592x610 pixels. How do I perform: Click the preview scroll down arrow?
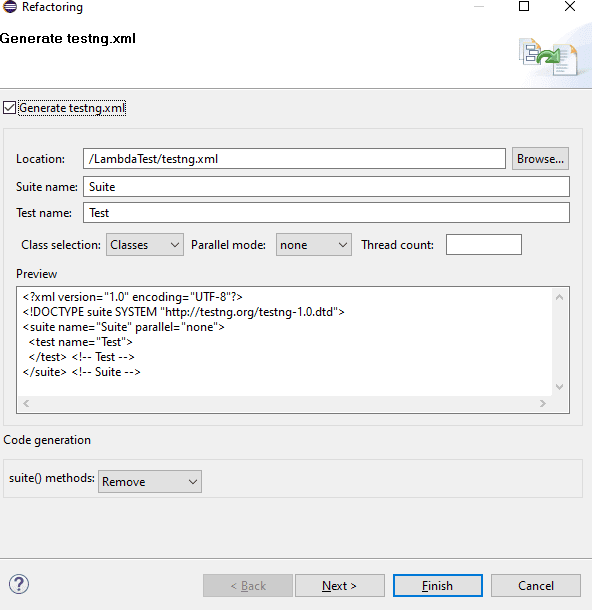pos(560,387)
